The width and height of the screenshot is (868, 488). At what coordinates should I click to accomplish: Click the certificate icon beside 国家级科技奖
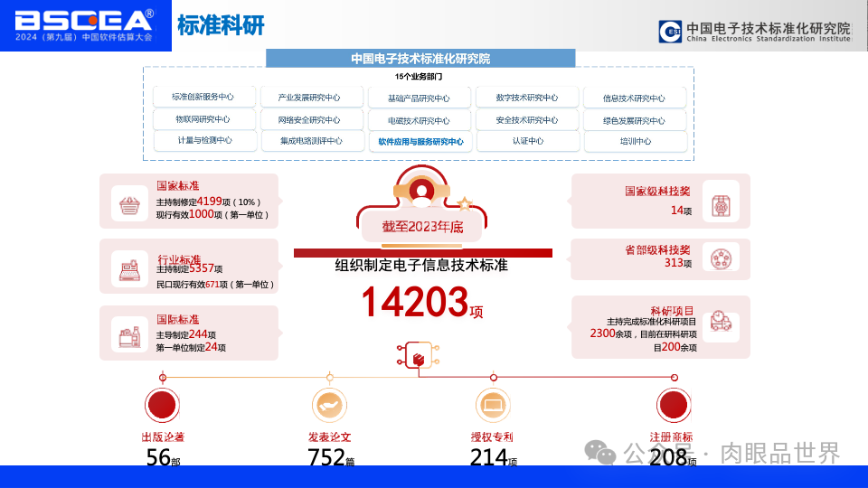pyautogui.click(x=721, y=206)
